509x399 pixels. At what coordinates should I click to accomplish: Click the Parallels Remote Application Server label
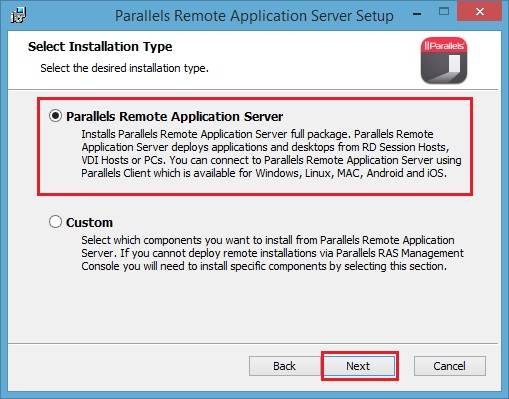tap(174, 117)
